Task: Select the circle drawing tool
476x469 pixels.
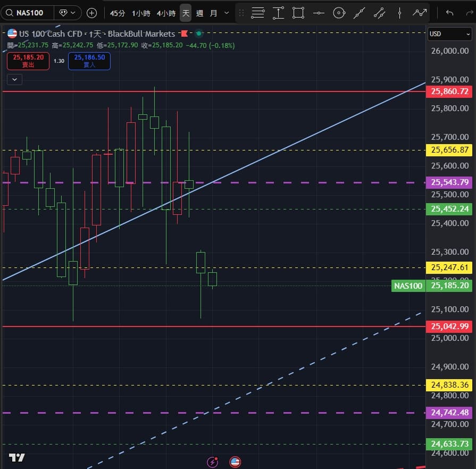Action: [x=339, y=13]
